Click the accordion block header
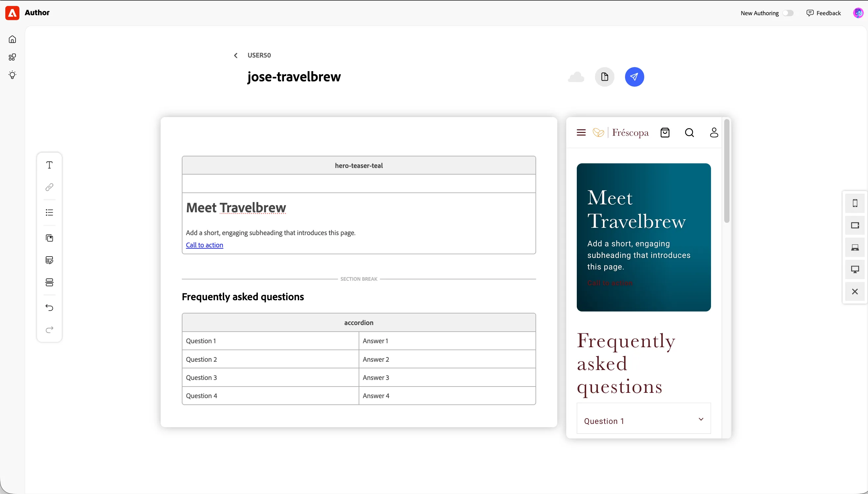The height and width of the screenshot is (494, 868). point(359,323)
